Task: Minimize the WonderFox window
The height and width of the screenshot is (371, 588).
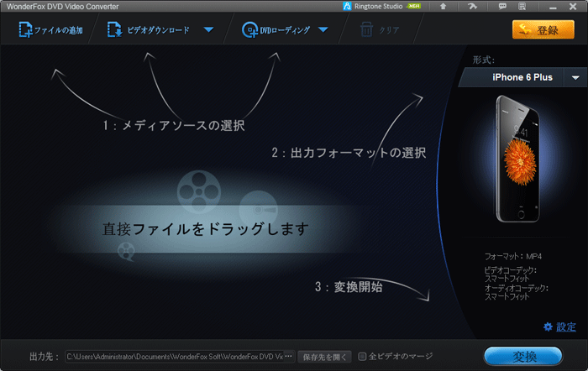Action: pyautogui.click(x=553, y=7)
